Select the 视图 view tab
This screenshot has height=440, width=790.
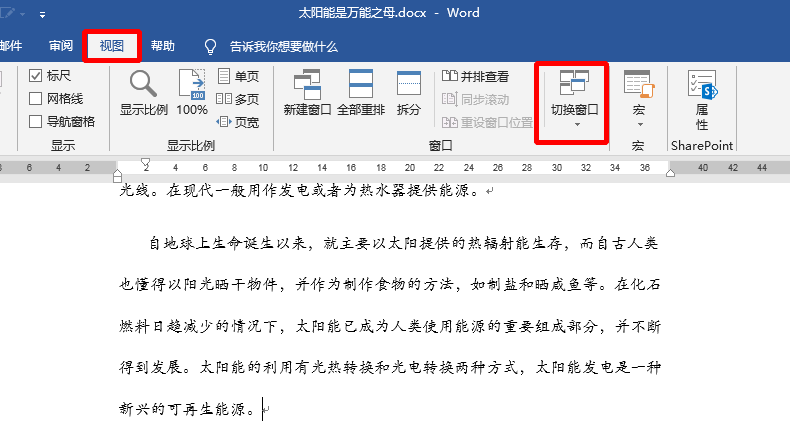coord(111,46)
